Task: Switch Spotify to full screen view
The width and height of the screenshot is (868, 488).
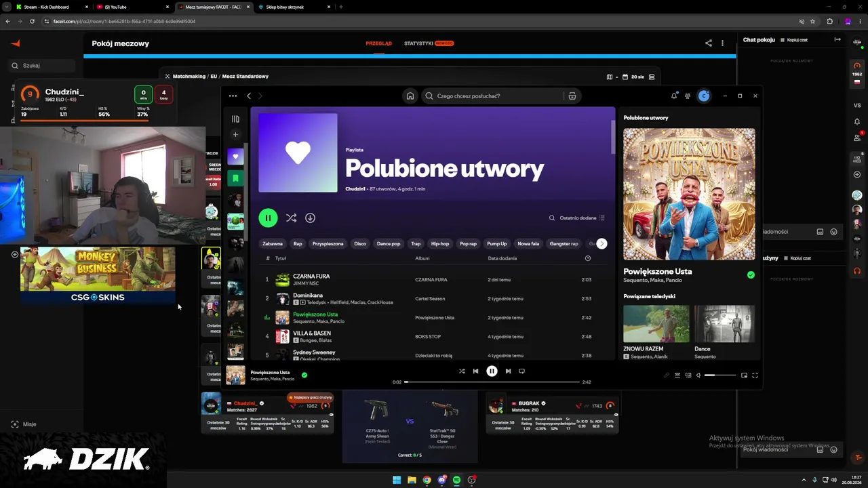Action: click(x=755, y=375)
